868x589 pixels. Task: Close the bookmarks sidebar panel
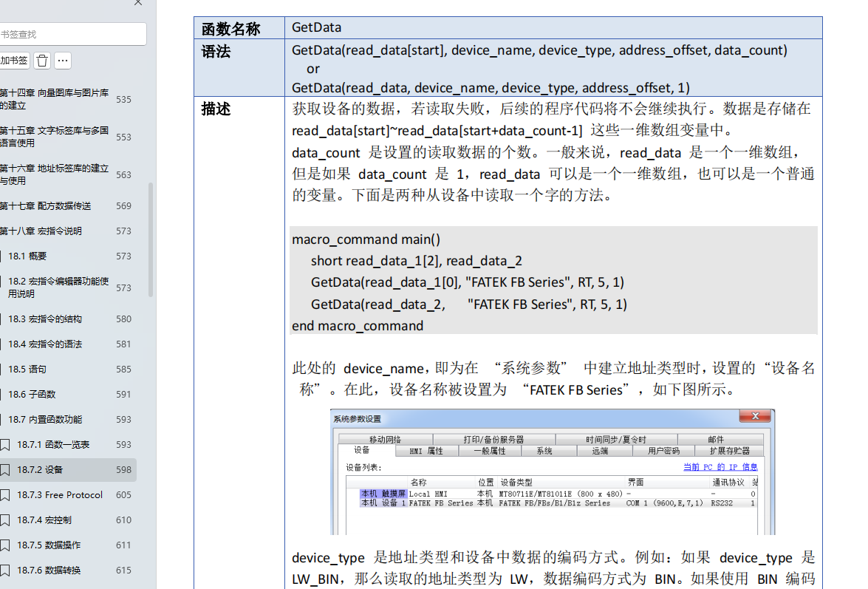pyautogui.click(x=137, y=3)
